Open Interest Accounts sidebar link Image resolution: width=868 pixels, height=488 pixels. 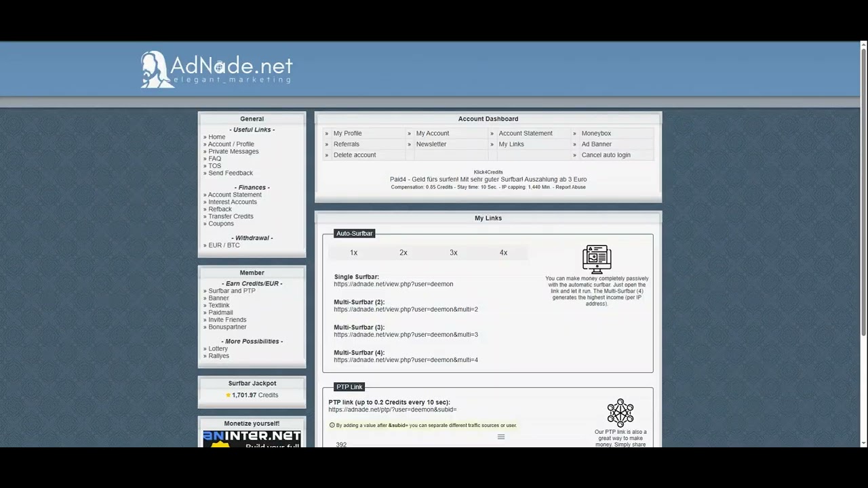(233, 202)
